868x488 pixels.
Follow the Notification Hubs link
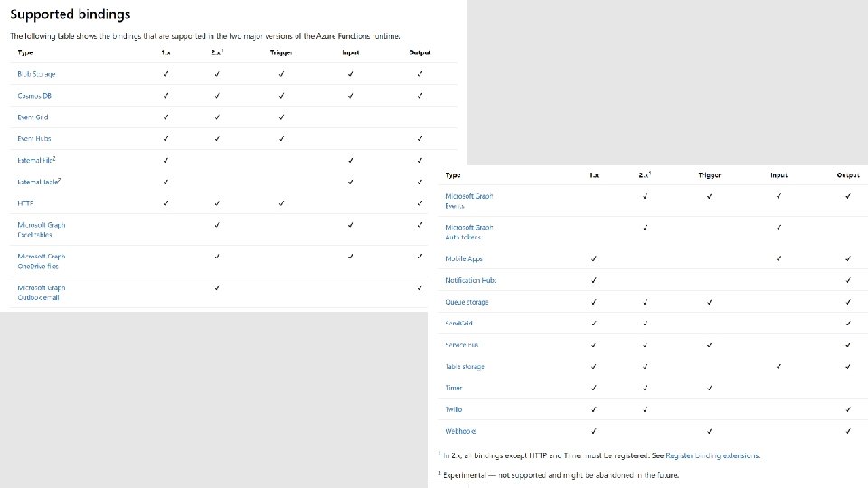470,280
